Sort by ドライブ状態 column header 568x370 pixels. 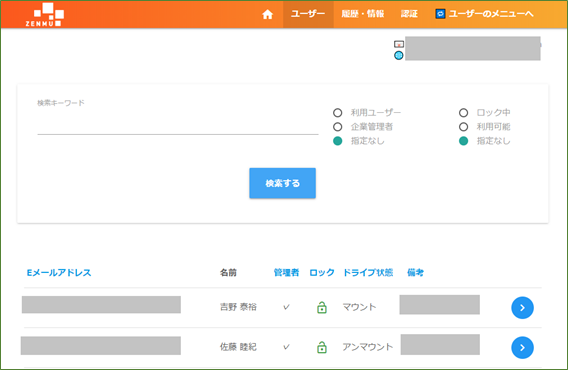(368, 273)
